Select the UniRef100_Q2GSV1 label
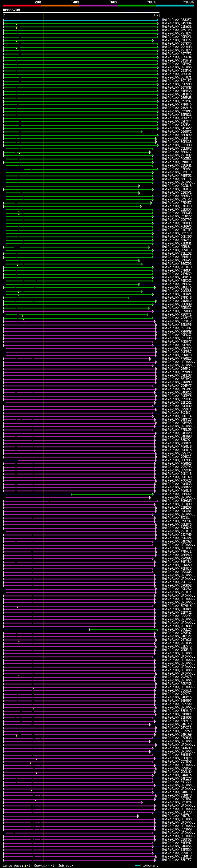The height and width of the screenshot is (868, 197). (177, 193)
